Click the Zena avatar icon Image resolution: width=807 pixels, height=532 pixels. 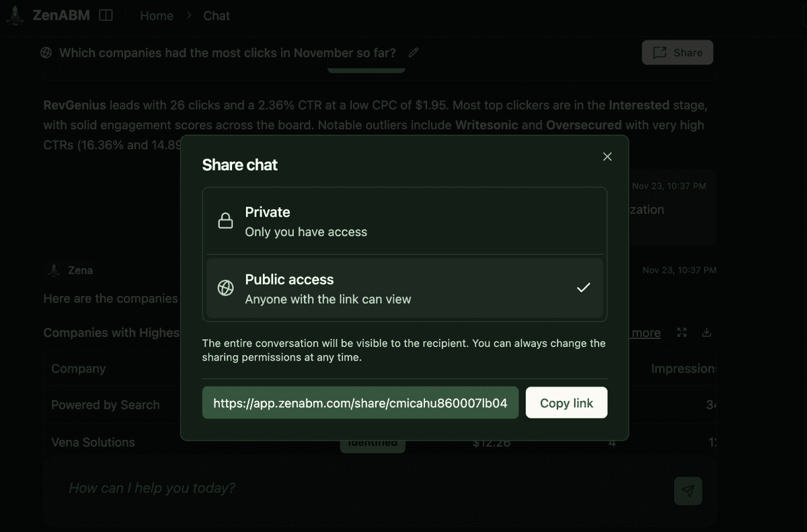pyautogui.click(x=53, y=270)
